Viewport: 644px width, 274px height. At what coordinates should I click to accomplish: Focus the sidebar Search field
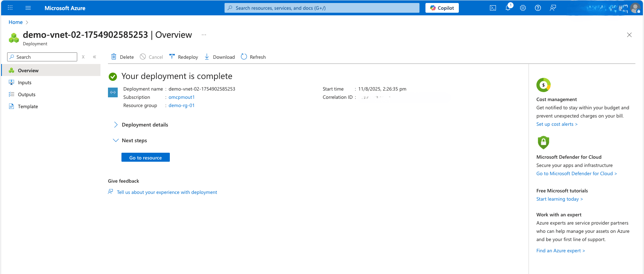click(42, 57)
